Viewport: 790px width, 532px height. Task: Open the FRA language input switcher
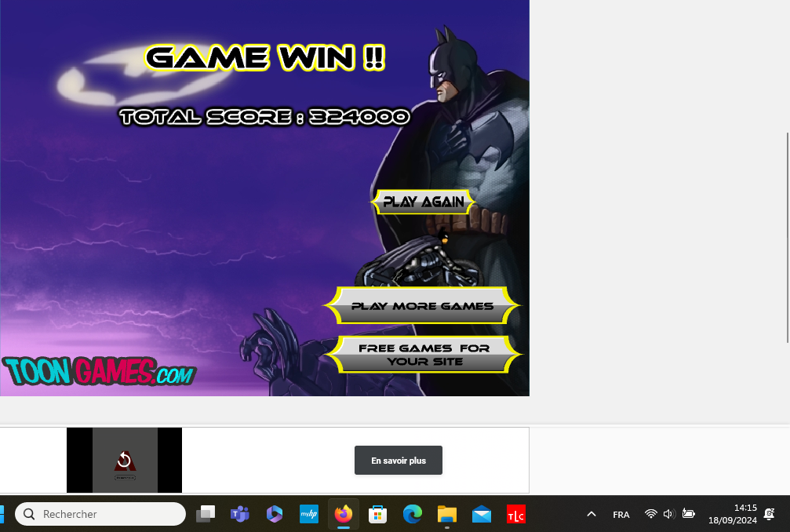pos(621,514)
